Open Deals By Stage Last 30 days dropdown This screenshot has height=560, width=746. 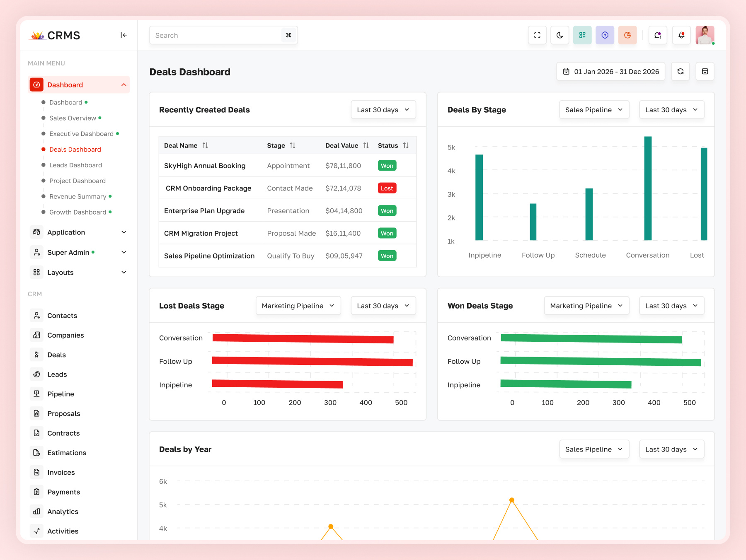pos(671,110)
